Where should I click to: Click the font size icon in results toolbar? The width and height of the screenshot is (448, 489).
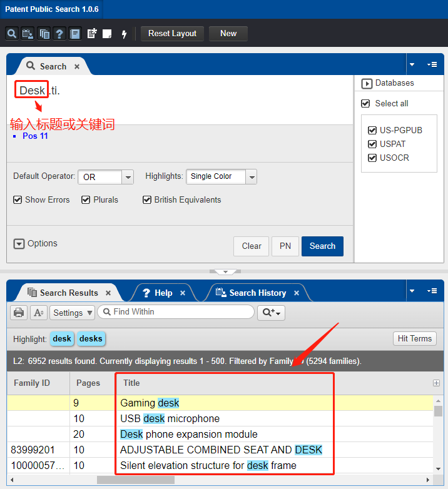[38, 313]
